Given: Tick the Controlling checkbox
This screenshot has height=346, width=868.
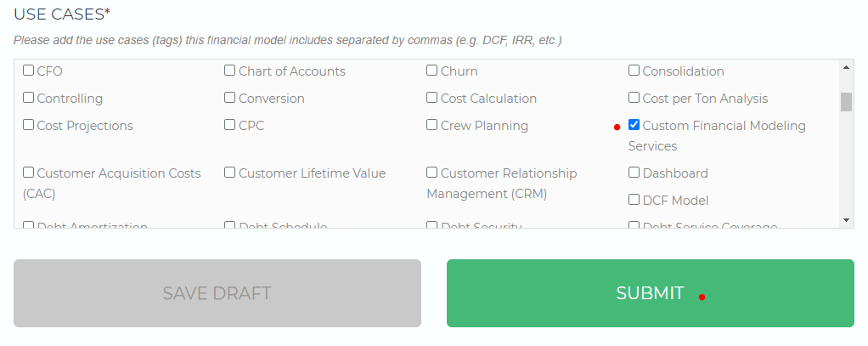Looking at the screenshot, I should pyautogui.click(x=28, y=98).
